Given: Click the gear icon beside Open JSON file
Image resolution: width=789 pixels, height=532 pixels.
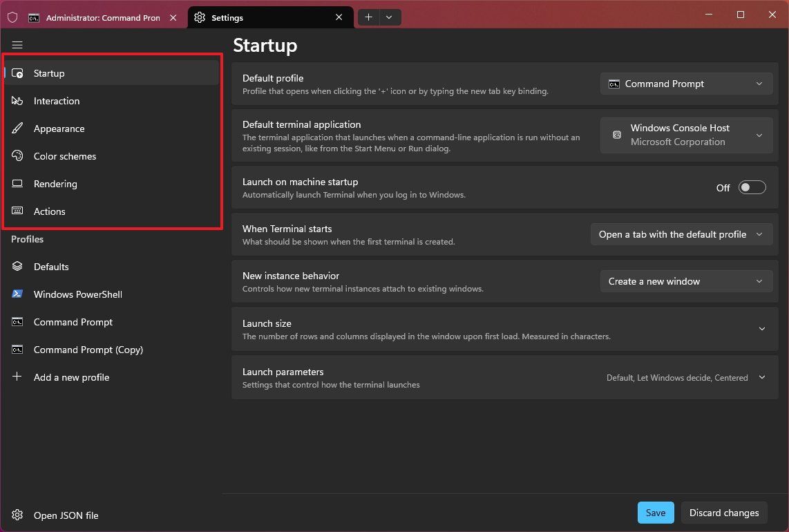Looking at the screenshot, I should pos(18,515).
